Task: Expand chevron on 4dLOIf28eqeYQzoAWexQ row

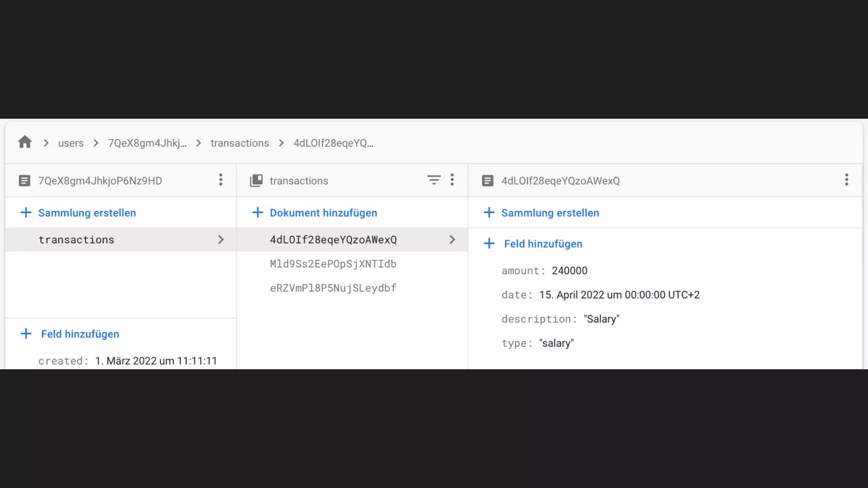Action: click(452, 240)
